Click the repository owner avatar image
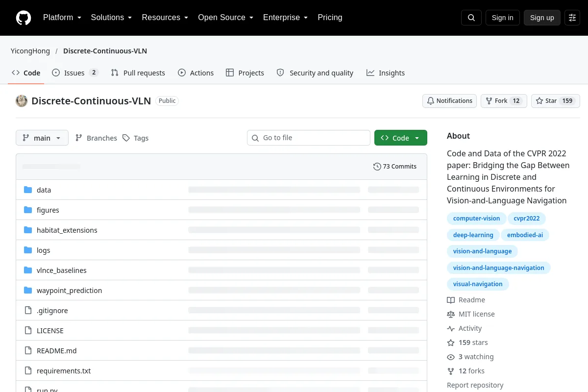Viewport: 588px width, 392px height. coord(22,101)
